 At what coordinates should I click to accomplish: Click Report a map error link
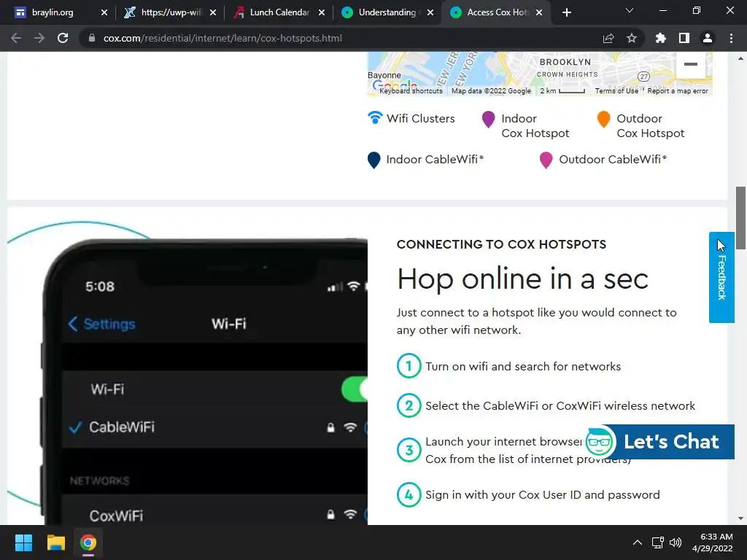(678, 91)
